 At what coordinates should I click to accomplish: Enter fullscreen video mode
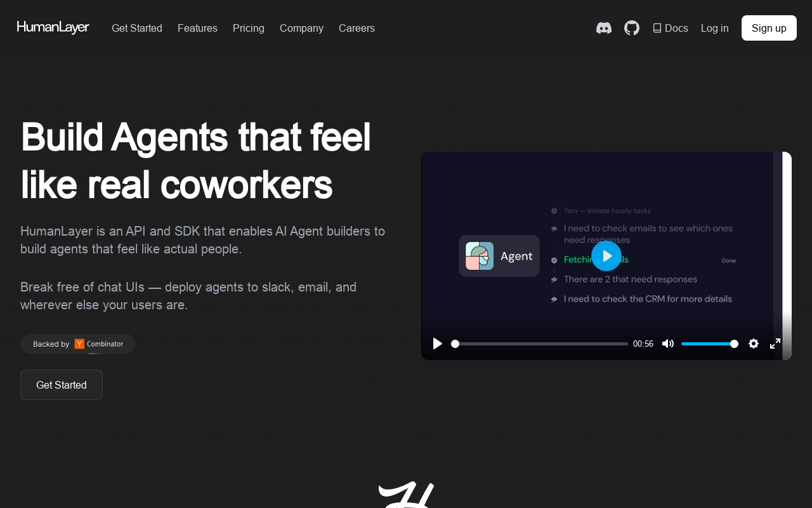(775, 344)
